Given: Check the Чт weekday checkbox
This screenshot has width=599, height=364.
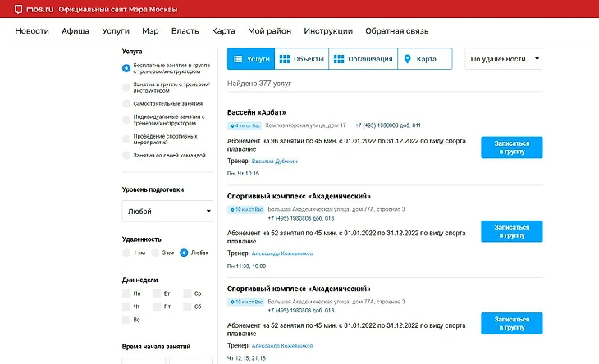Looking at the screenshot, I should tap(126, 307).
